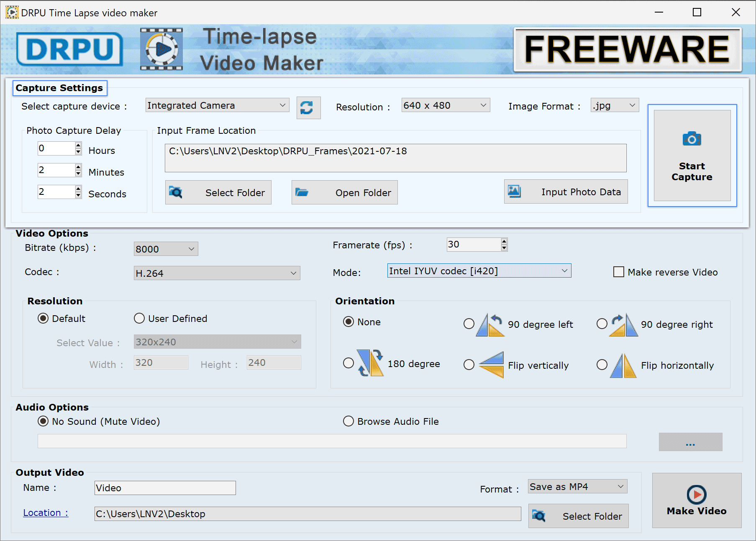Click the Make Video play icon
The height and width of the screenshot is (541, 756).
[x=696, y=495]
